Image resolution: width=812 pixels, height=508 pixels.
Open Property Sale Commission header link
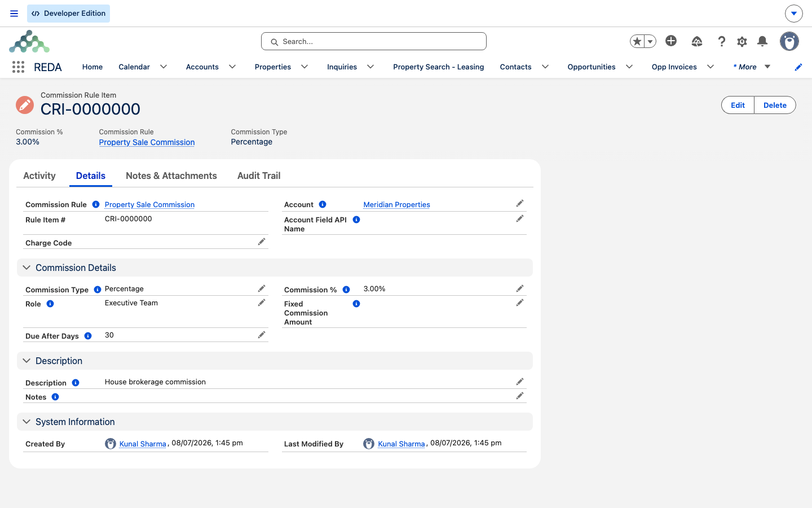[147, 142]
